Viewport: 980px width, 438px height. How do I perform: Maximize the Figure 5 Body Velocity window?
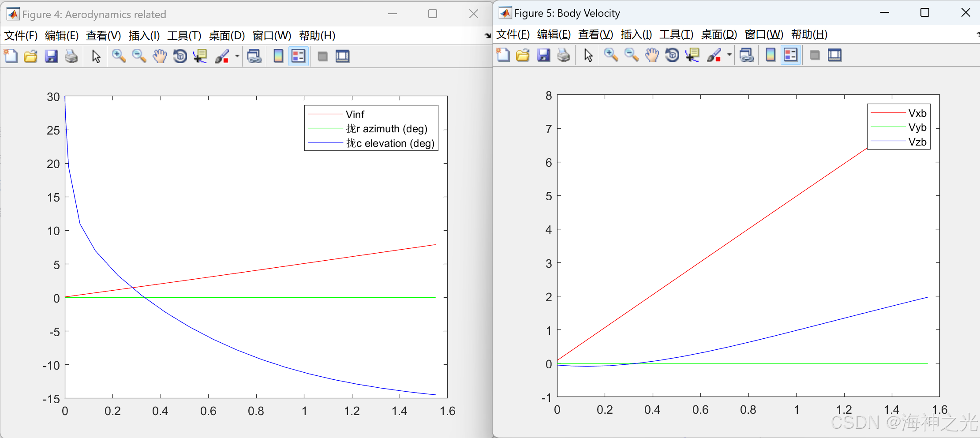pos(925,13)
